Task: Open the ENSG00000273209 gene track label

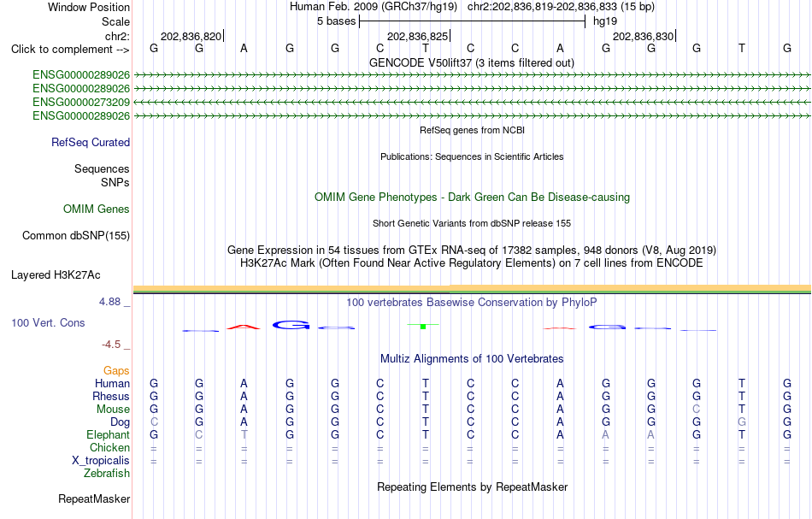Action: pyautogui.click(x=81, y=102)
